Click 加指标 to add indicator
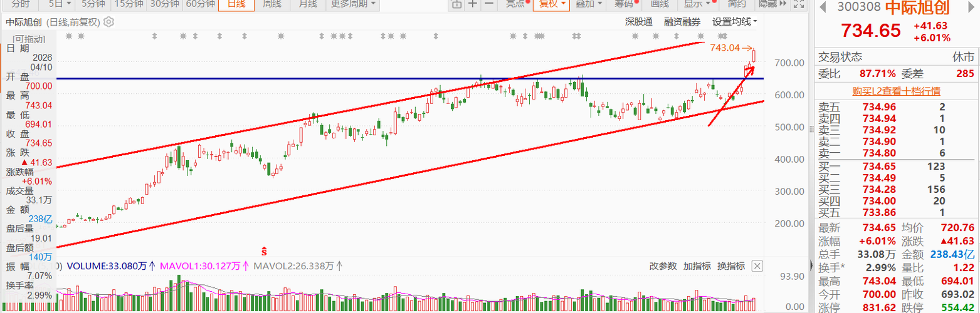Screen dimensions: 980x313 [x=697, y=266]
